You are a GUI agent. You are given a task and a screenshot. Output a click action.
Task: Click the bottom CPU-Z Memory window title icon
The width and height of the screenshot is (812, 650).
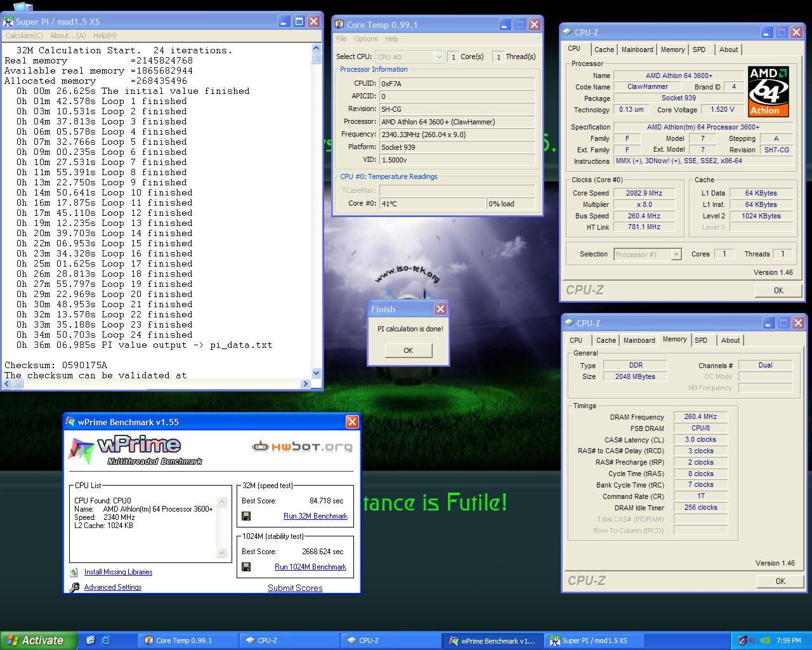[x=569, y=323]
